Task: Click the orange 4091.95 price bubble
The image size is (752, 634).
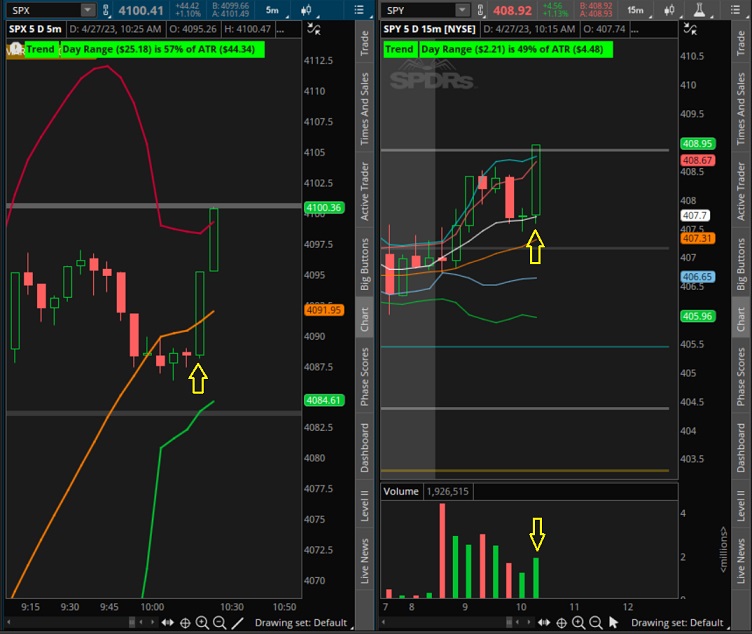Action: click(324, 310)
